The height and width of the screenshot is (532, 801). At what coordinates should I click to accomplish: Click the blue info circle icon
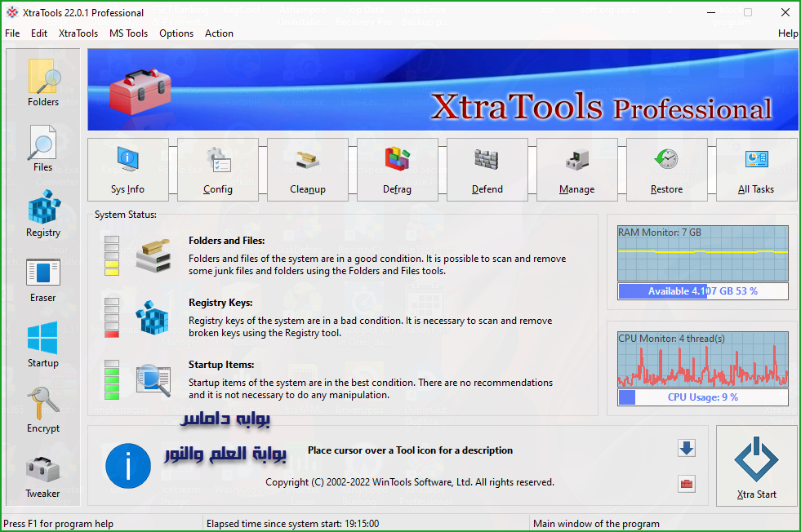pyautogui.click(x=128, y=466)
